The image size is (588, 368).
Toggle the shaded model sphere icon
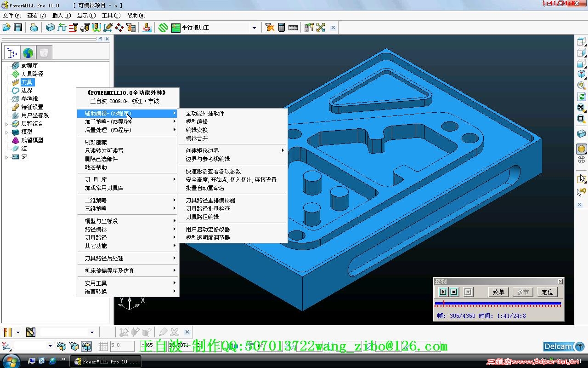click(582, 149)
